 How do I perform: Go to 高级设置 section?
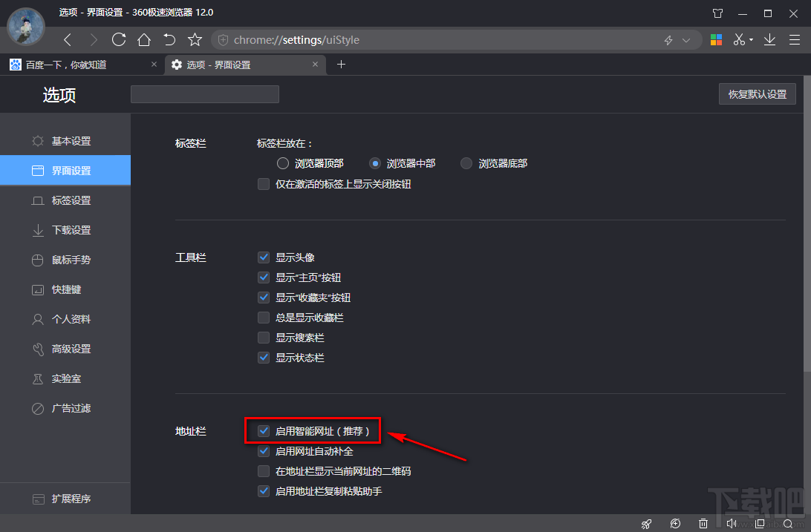(65, 349)
